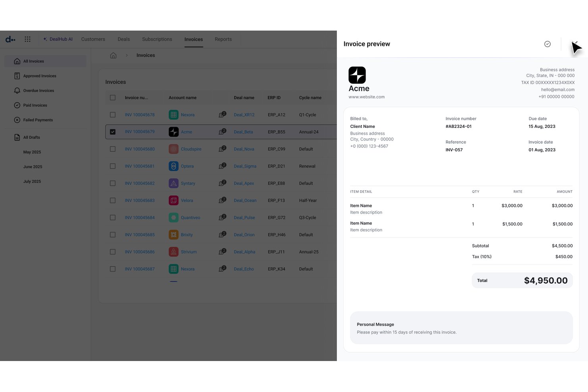
Task: Click the $4,950.00 total amount
Action: 546,280
